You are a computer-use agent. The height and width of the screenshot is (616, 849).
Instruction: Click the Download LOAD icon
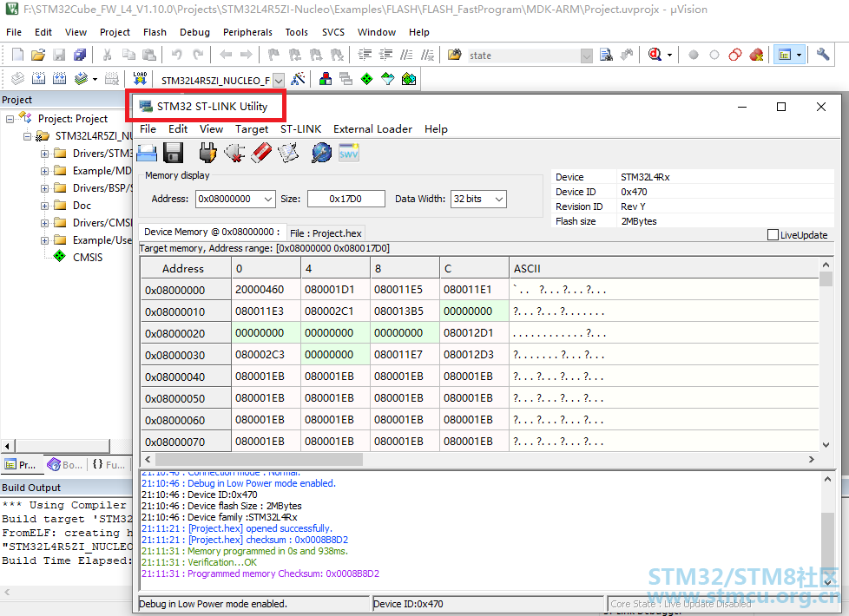coord(140,79)
